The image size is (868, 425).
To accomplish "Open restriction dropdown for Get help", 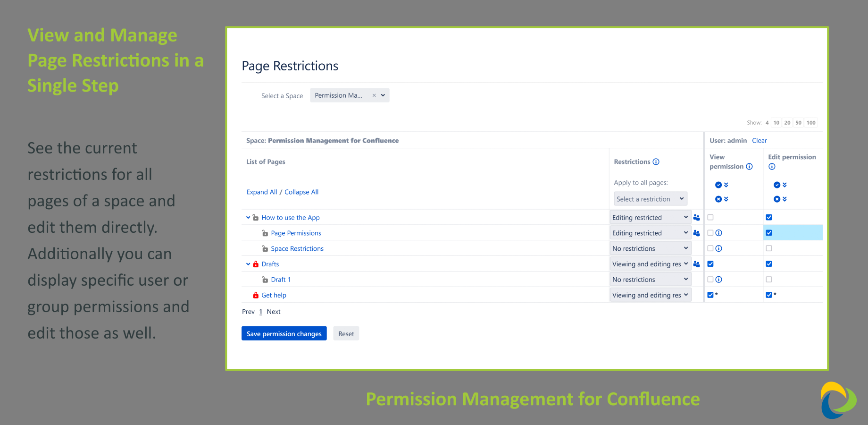I will tap(651, 295).
